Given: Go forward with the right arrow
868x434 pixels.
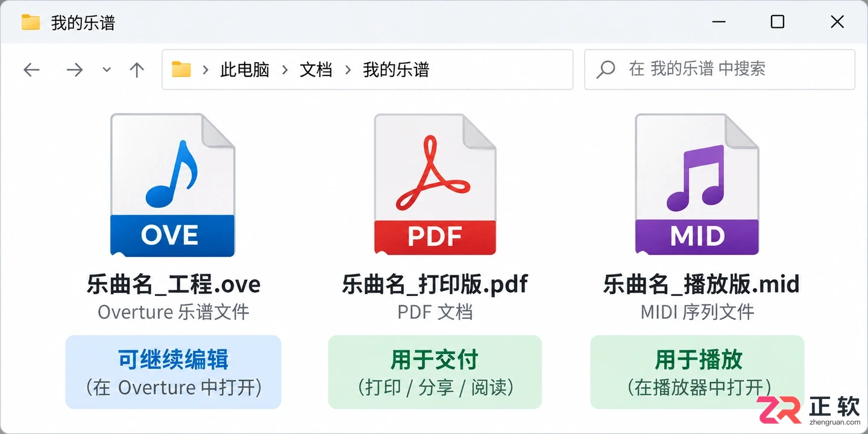Looking at the screenshot, I should point(74,70).
